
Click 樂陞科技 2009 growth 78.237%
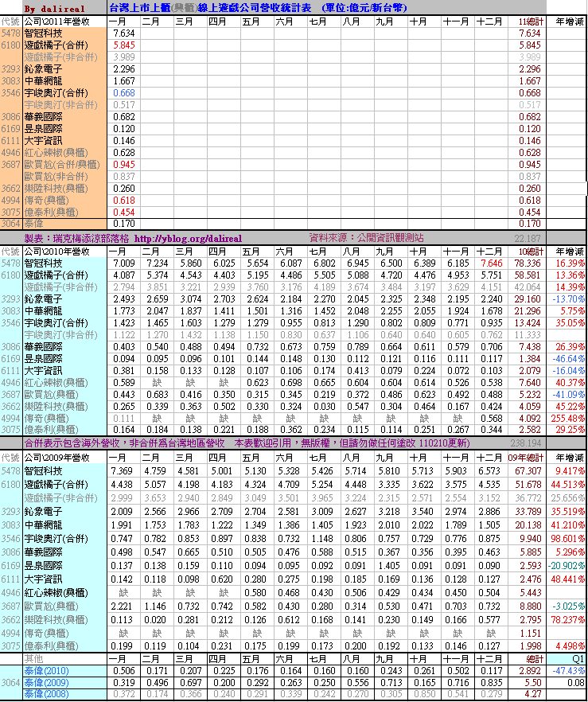click(x=568, y=619)
